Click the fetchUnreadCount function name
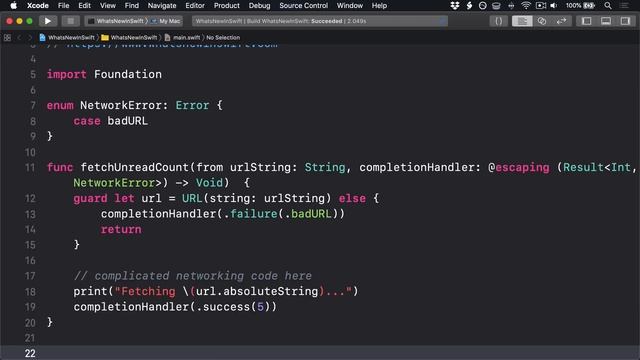640x360 pixels. click(134, 167)
